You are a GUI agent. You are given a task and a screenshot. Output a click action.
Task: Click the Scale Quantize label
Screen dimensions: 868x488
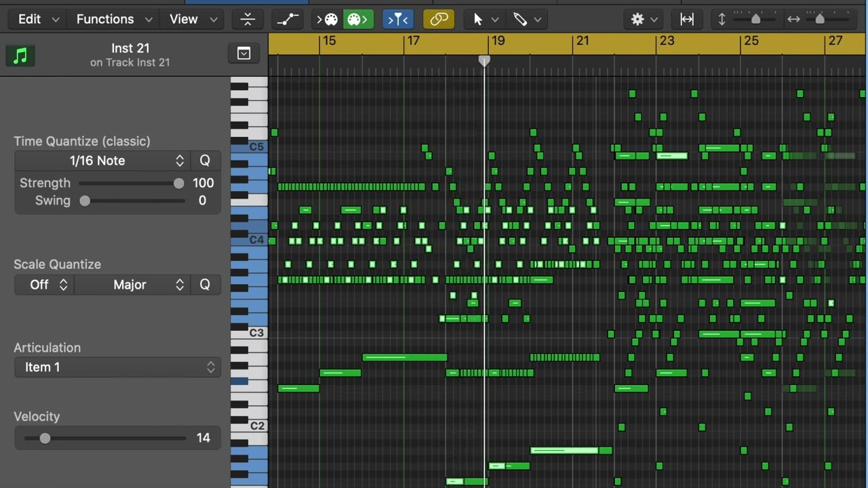58,264
